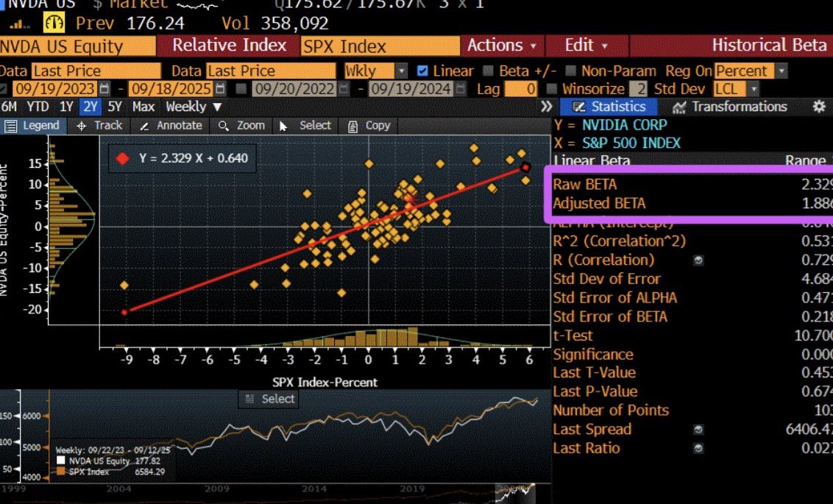
Task: Open the settings gear beside Transformations
Action: click(819, 107)
